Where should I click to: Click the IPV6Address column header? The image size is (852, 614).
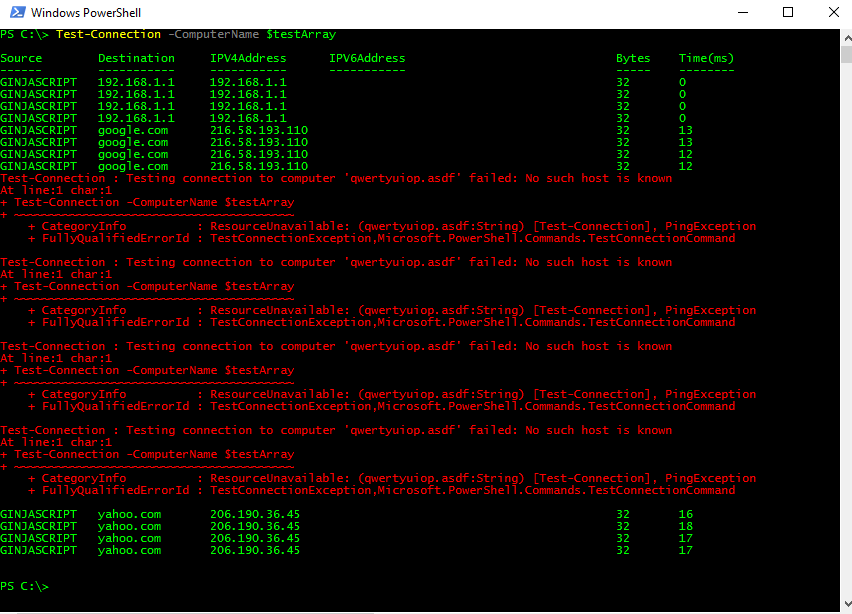[x=367, y=58]
